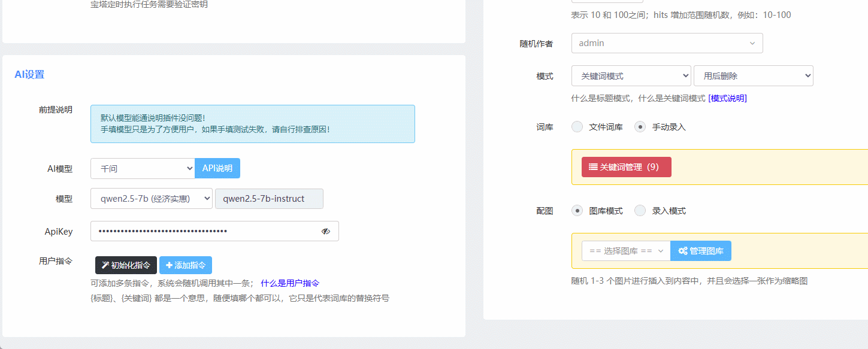Viewport: 868px width, 349px height.
Task: Choose 图库模式 radio option
Action: point(577,211)
